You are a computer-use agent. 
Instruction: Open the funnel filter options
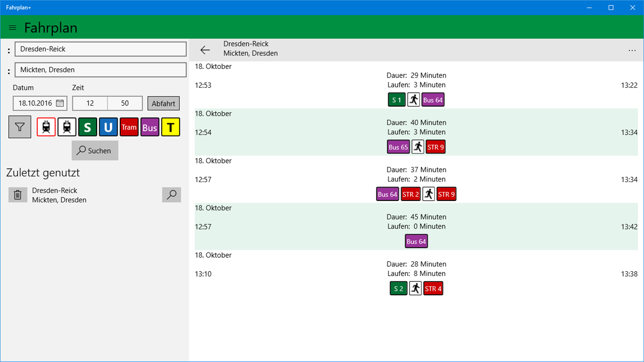click(x=20, y=127)
